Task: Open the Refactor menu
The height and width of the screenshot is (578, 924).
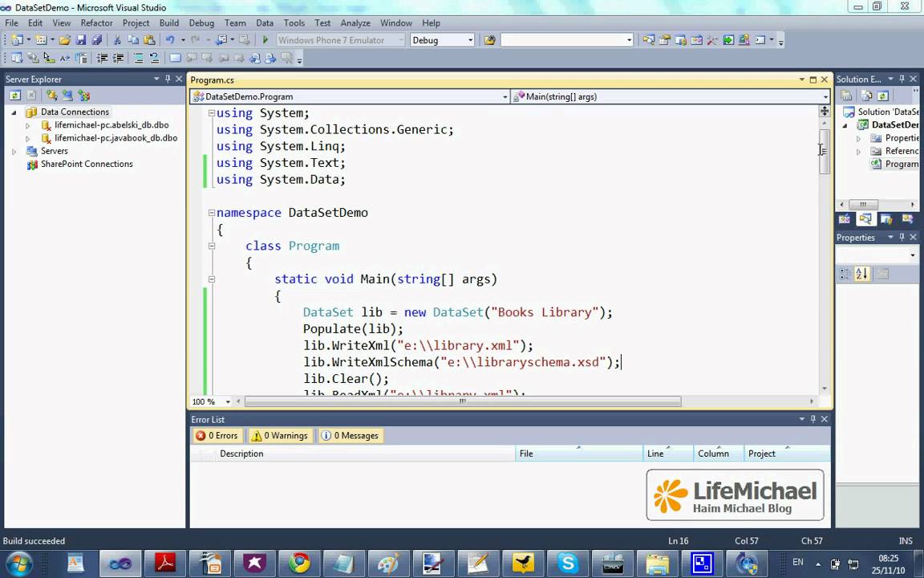Action: click(96, 23)
